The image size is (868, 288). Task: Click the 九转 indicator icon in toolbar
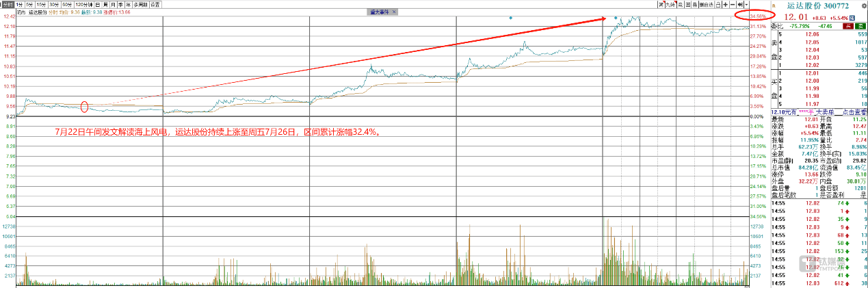(x=672, y=4)
